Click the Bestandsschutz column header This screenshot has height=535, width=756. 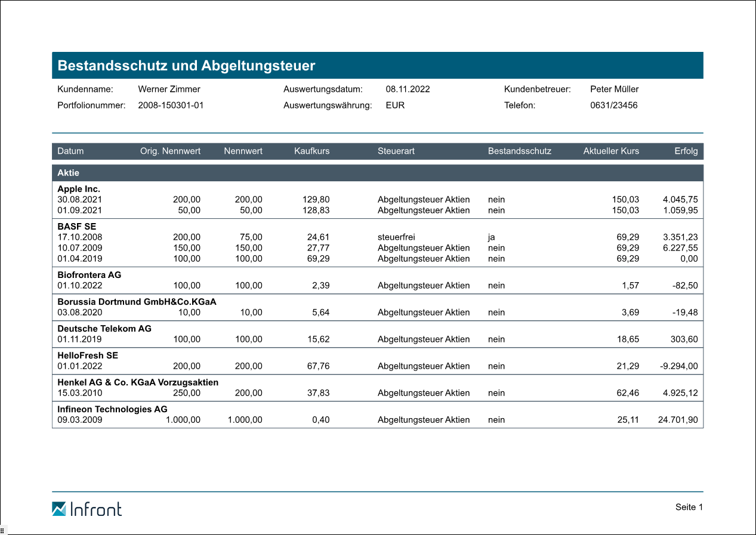(x=519, y=151)
